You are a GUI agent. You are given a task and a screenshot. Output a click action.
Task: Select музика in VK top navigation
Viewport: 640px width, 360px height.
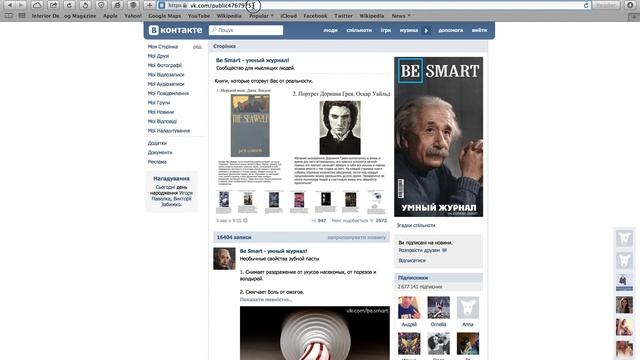click(x=409, y=30)
